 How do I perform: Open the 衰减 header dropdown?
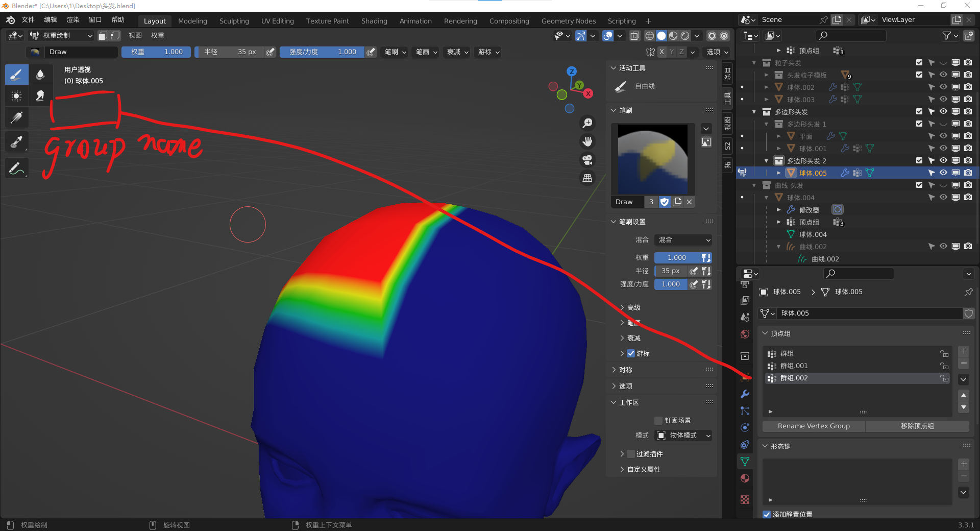coord(458,52)
